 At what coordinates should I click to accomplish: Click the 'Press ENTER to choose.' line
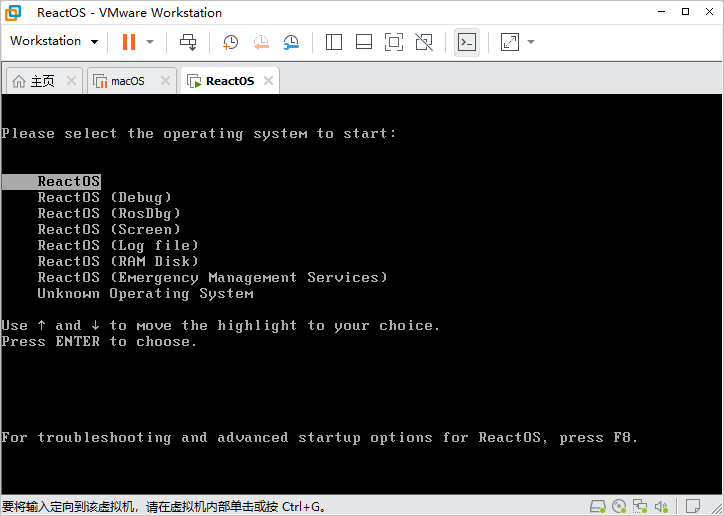pos(99,342)
